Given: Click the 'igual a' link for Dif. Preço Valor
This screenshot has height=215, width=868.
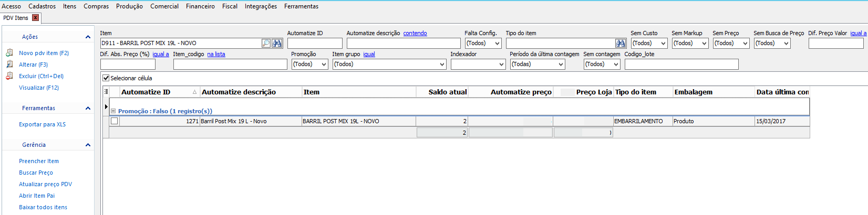Looking at the screenshot, I should coord(859,33).
